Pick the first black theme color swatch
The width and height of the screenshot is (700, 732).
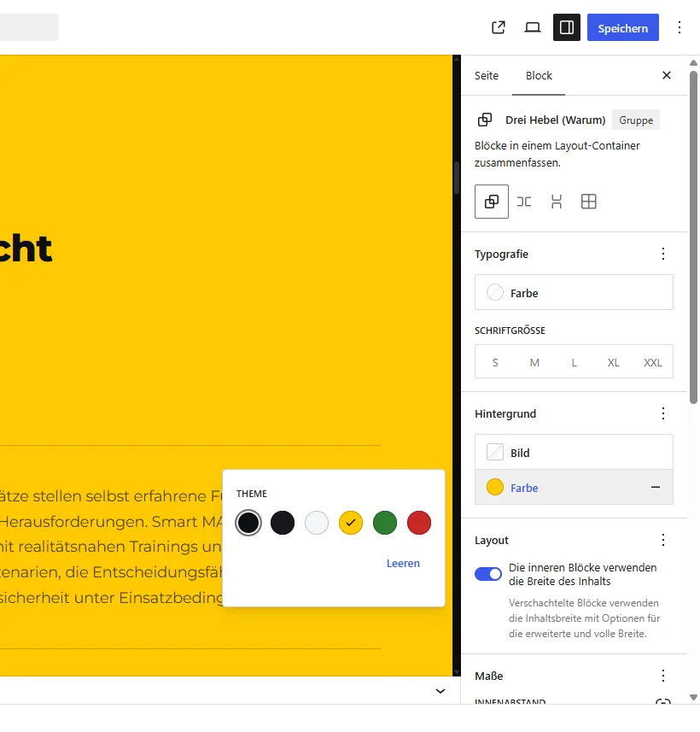(x=248, y=523)
